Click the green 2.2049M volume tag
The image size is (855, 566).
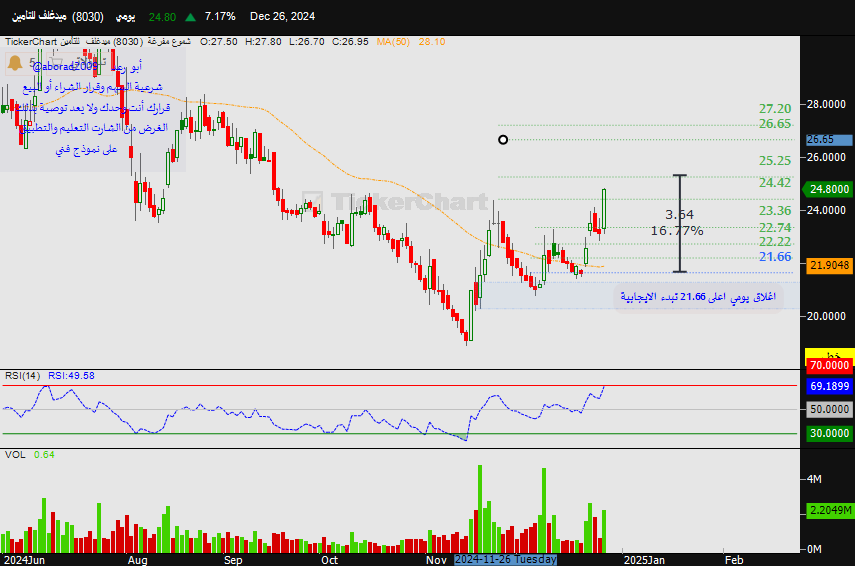coord(829,510)
